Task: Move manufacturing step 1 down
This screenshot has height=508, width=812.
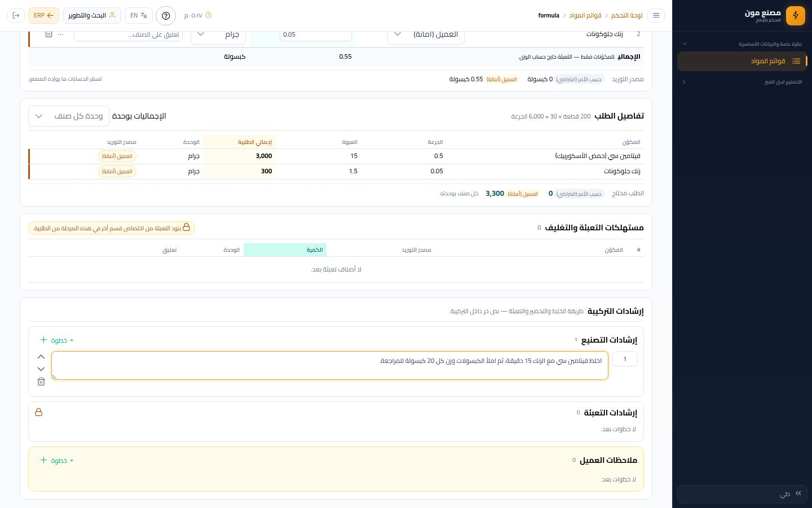Action: pyautogui.click(x=41, y=369)
